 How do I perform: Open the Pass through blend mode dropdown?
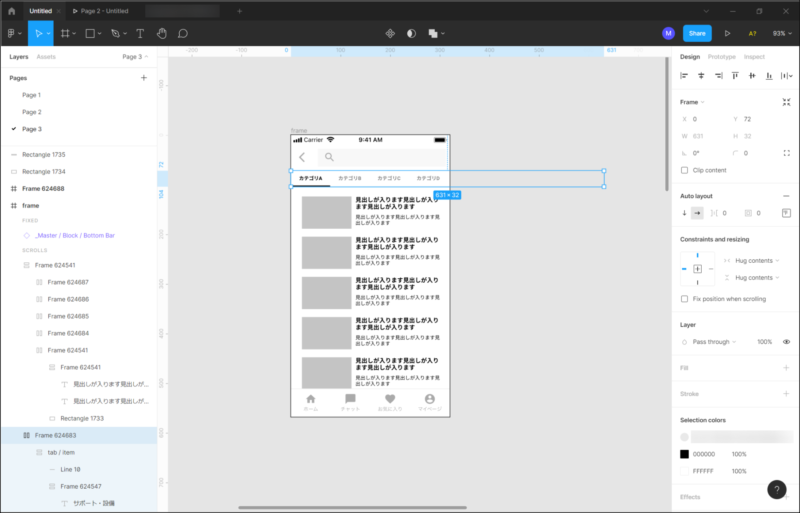tap(714, 342)
